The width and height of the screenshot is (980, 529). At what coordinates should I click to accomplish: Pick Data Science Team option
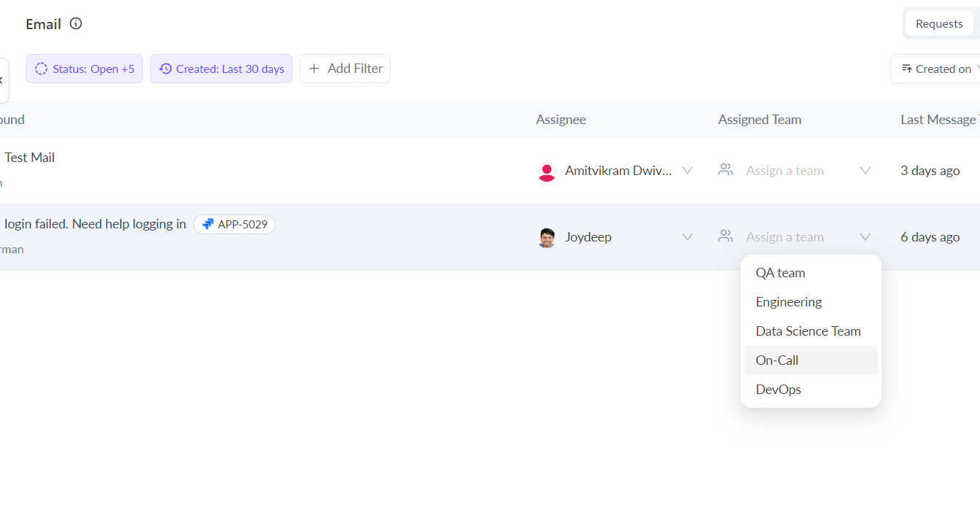[x=808, y=331]
